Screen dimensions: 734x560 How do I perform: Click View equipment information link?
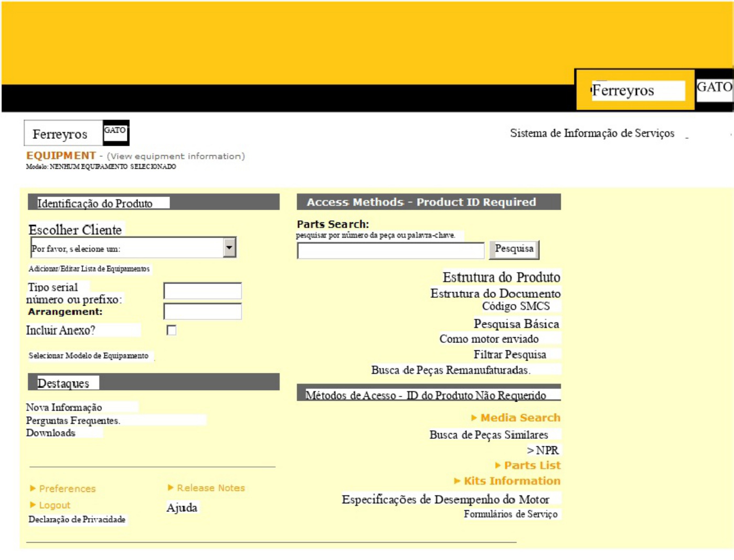click(176, 156)
